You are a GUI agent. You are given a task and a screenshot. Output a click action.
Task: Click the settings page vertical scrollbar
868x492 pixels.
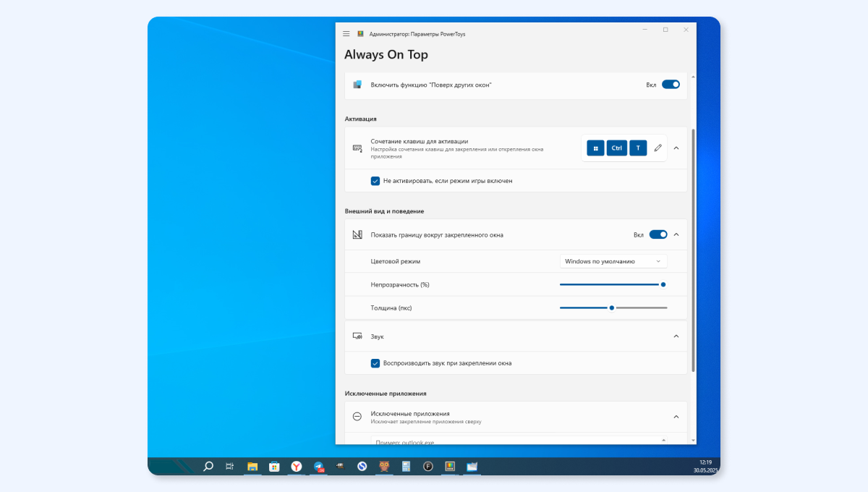click(694, 251)
